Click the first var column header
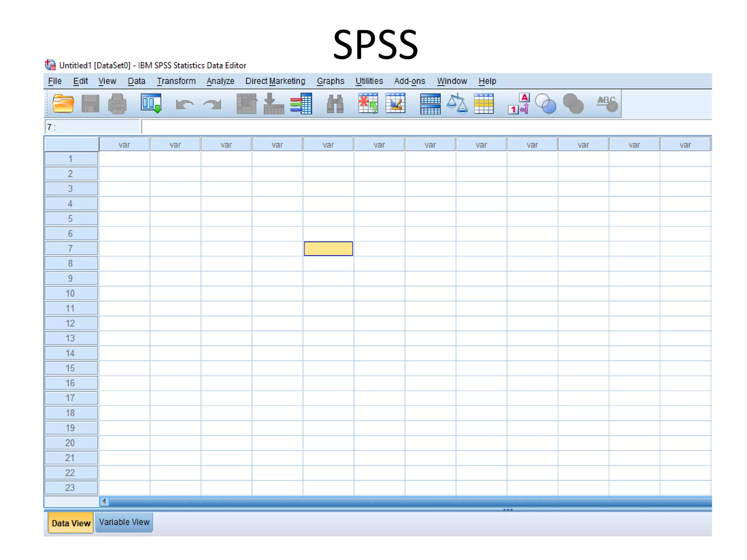Screen dimensions: 747x560 tap(124, 145)
